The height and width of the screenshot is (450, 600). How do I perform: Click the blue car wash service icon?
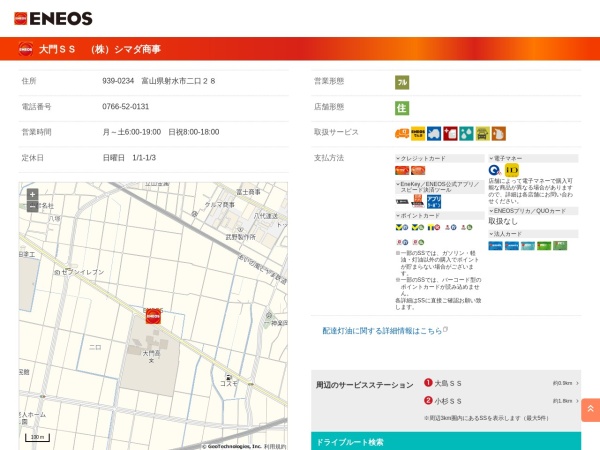point(434,134)
